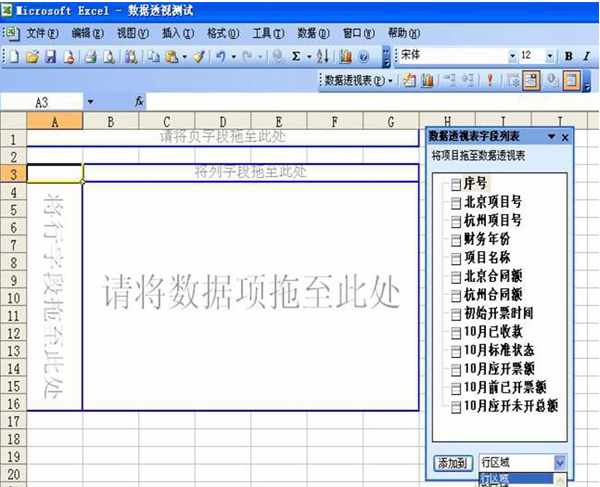Click the fx insert function icon
600x487 pixels.
point(139,101)
